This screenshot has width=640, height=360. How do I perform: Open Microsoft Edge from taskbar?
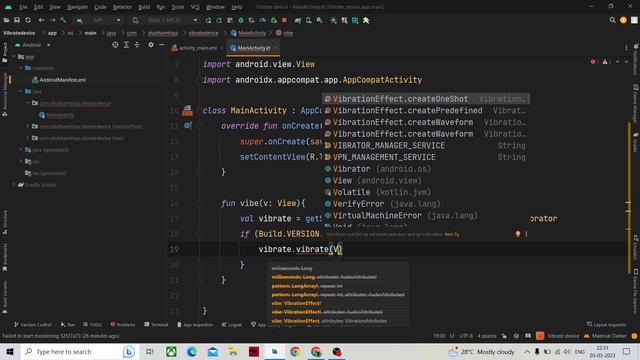pos(191,351)
